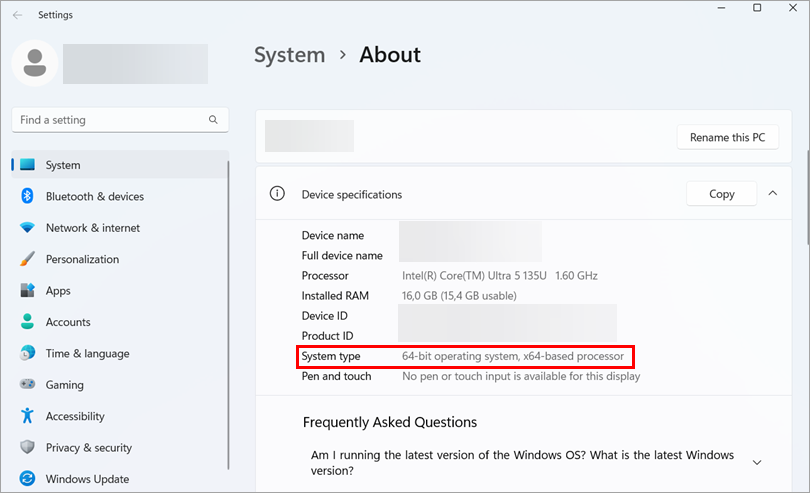Image resolution: width=810 pixels, height=493 pixels.
Task: Click the Network & internet wifi icon
Action: (27, 228)
